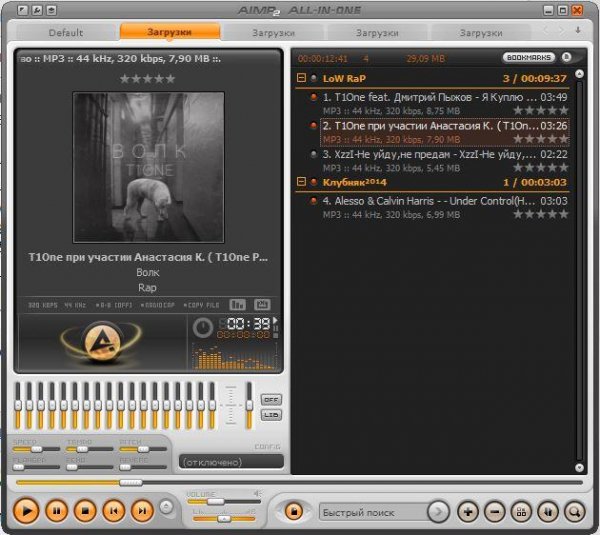This screenshot has height=535, width=600.
Task: Switch to the Default playlist tab
Action: point(66,33)
